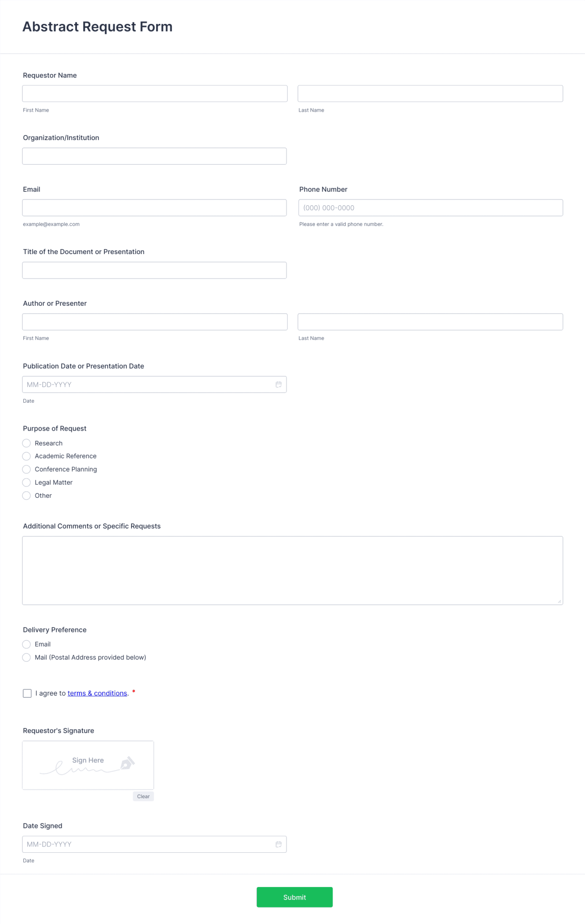The width and height of the screenshot is (585, 924).
Task: Click the Title of Document field
Action: click(x=155, y=270)
